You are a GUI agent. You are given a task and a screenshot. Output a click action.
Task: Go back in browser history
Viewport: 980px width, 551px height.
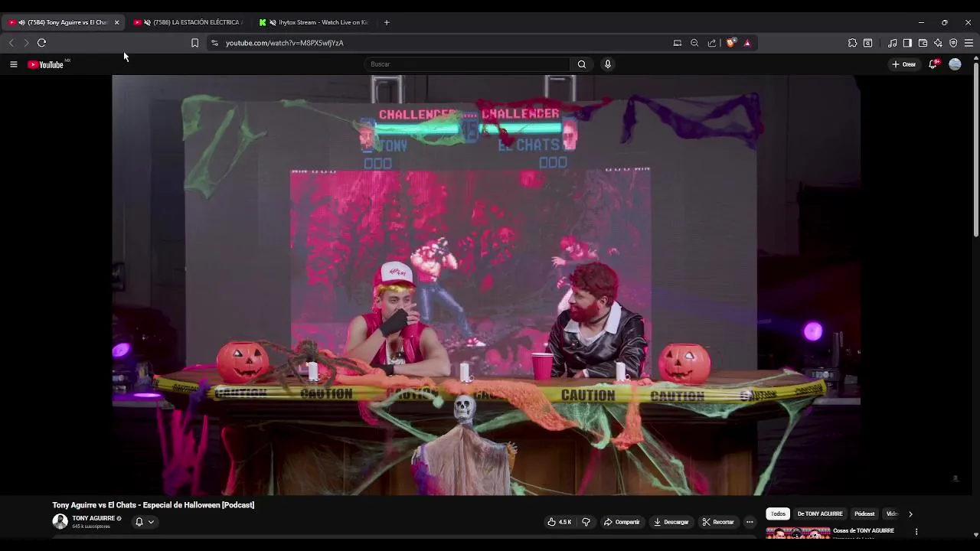[11, 43]
